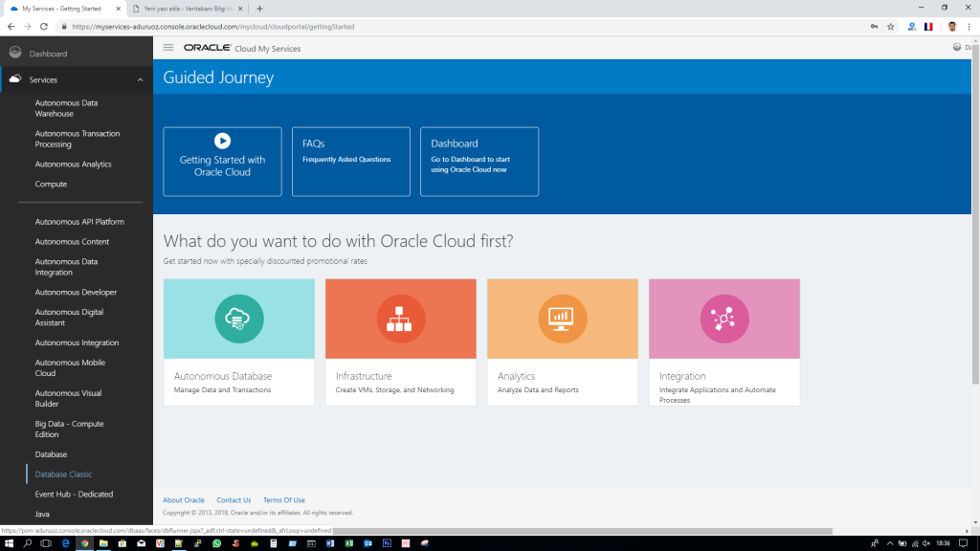Select Autonomous Content in sidebar
The image size is (980, 551).
72,242
